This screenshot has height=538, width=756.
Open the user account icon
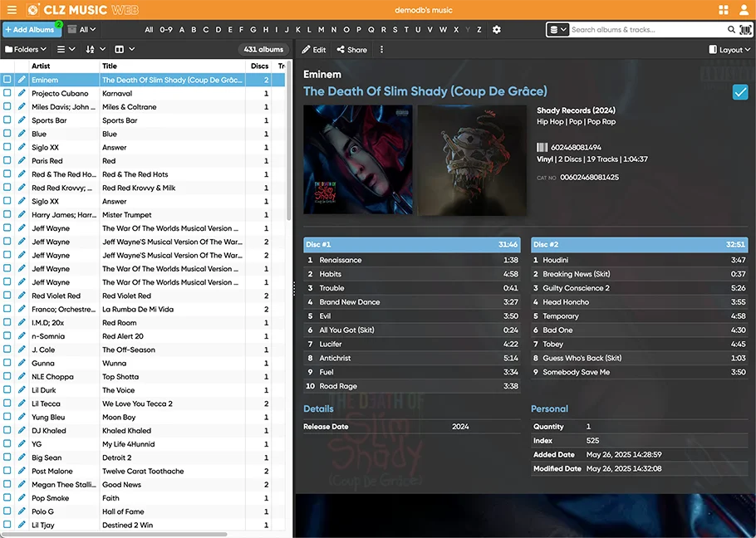[744, 10]
